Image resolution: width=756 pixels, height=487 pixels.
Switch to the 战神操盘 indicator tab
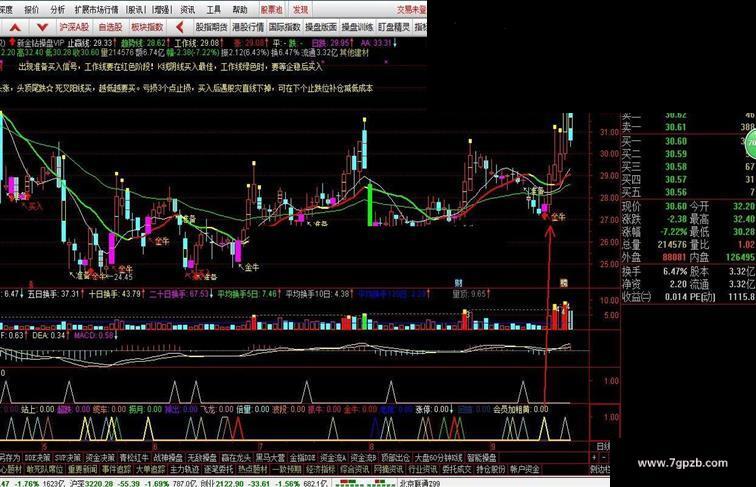168,458
